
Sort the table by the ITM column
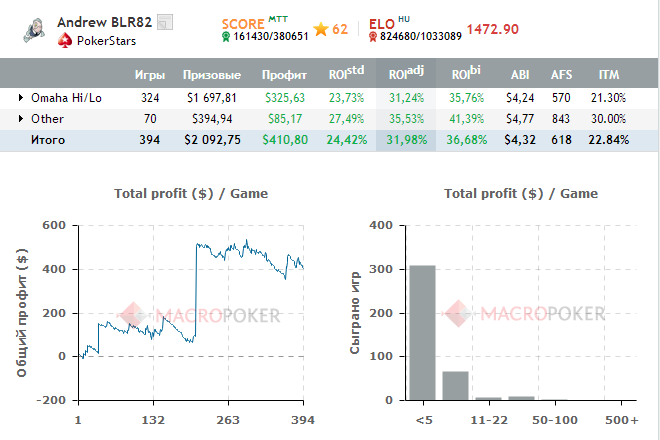click(608, 75)
